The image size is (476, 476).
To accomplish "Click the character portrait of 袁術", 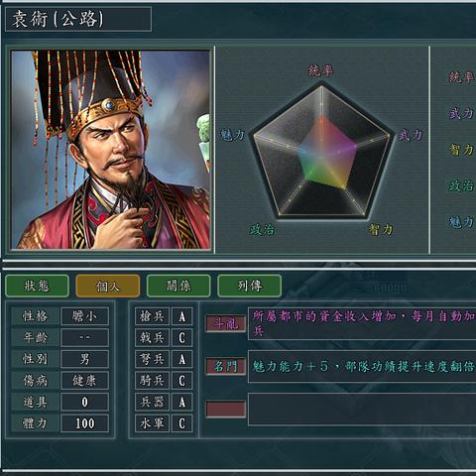I will click(x=111, y=150).
